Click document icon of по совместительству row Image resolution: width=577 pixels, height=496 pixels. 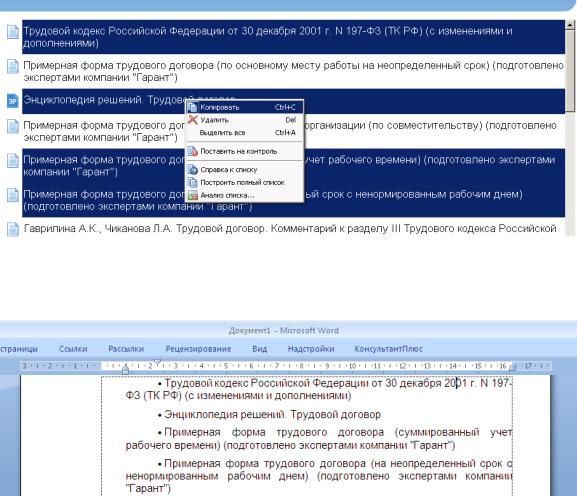point(13,126)
